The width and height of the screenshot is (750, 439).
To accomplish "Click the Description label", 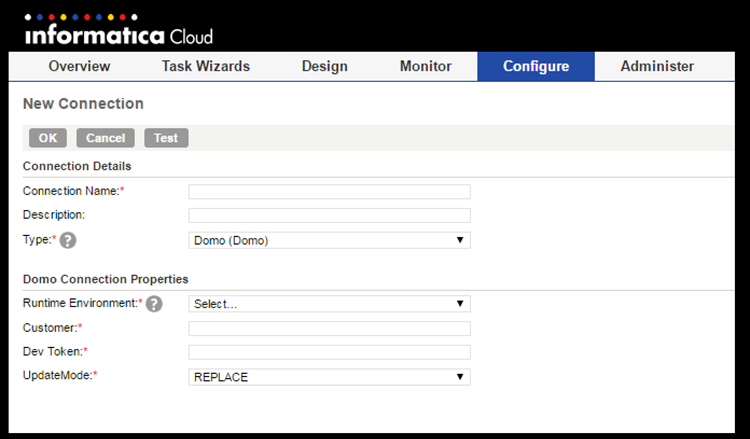I will tap(54, 215).
